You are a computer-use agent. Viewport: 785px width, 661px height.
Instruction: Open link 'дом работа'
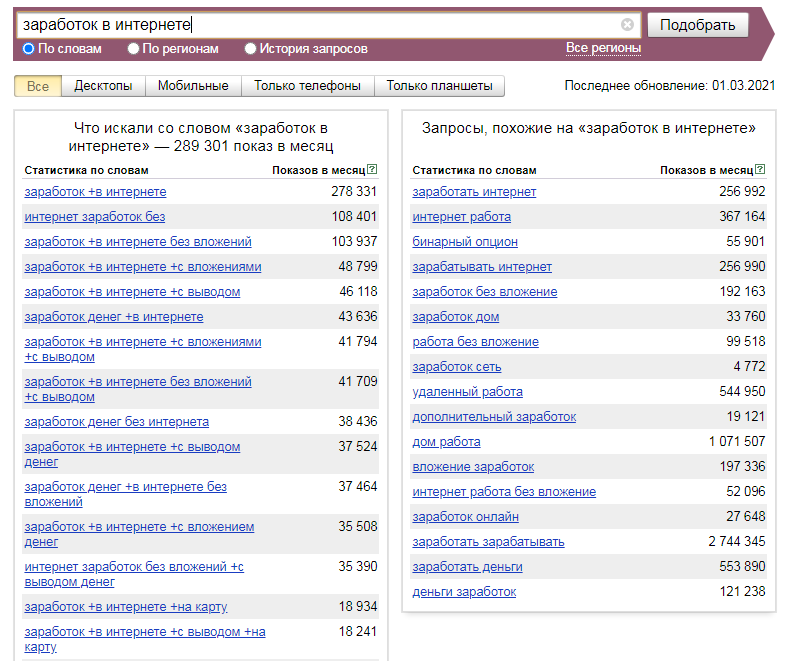coord(447,442)
